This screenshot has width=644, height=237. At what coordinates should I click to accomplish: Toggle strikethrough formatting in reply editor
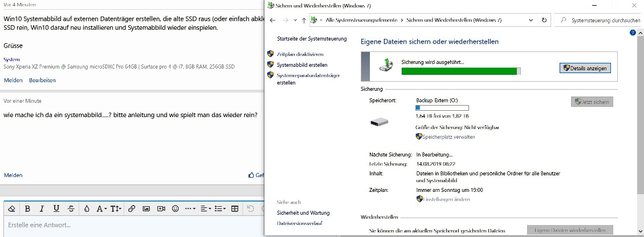(x=71, y=208)
